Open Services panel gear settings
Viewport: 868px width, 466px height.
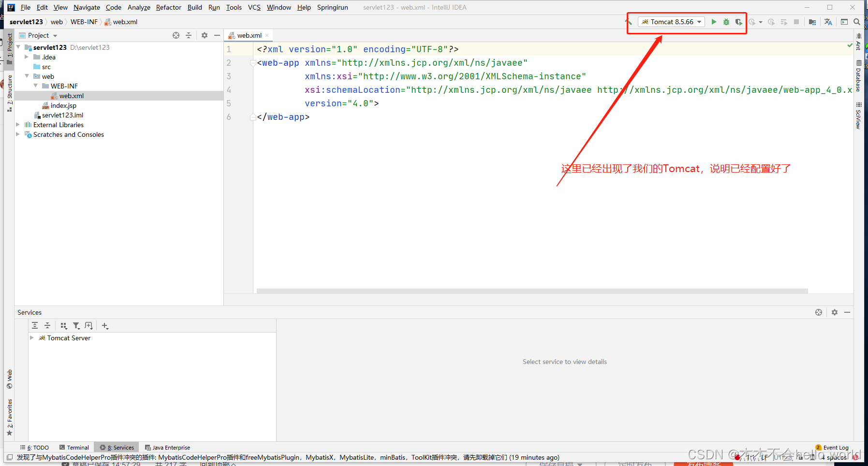point(835,312)
